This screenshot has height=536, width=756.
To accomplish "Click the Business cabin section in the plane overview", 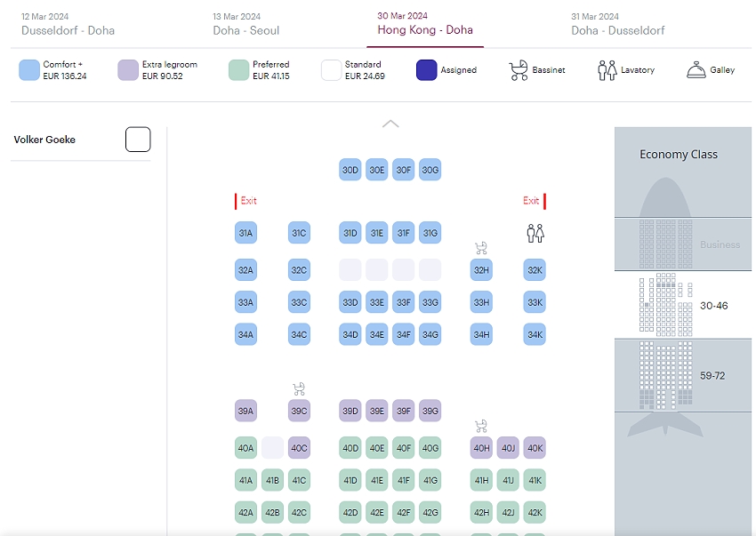I will (682, 244).
